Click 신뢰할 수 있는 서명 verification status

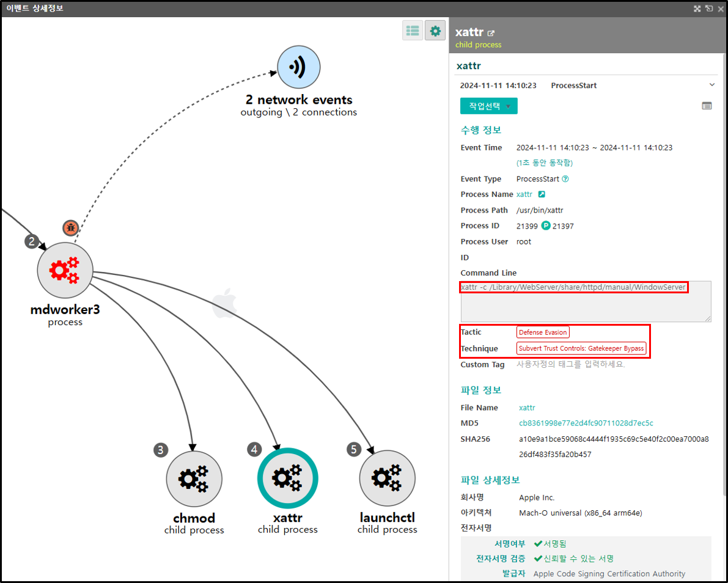(574, 559)
